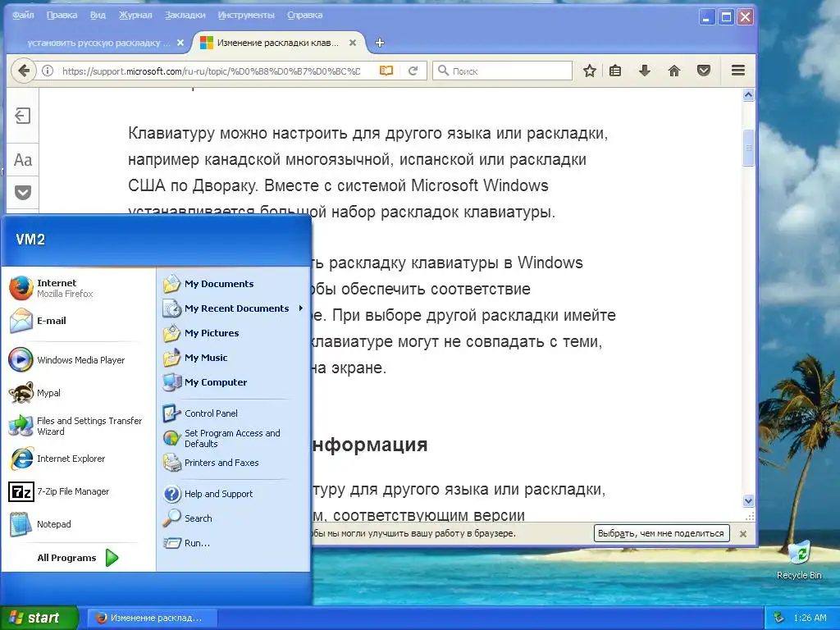Open the Firefox hamburger menu
The height and width of the screenshot is (630, 840).
[738, 71]
